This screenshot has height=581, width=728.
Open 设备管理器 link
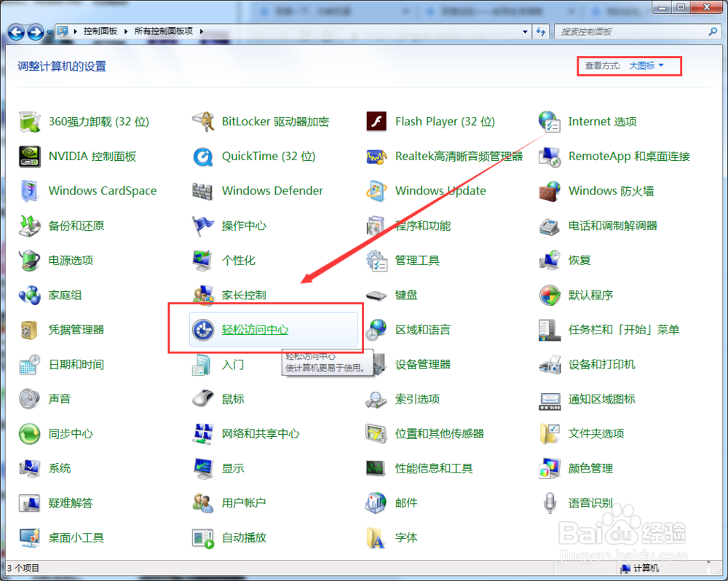[423, 365]
